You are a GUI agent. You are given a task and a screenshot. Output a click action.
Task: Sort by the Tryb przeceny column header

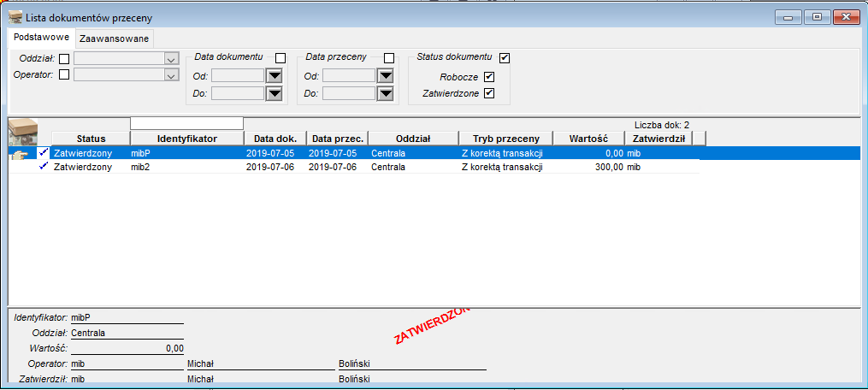pos(506,138)
